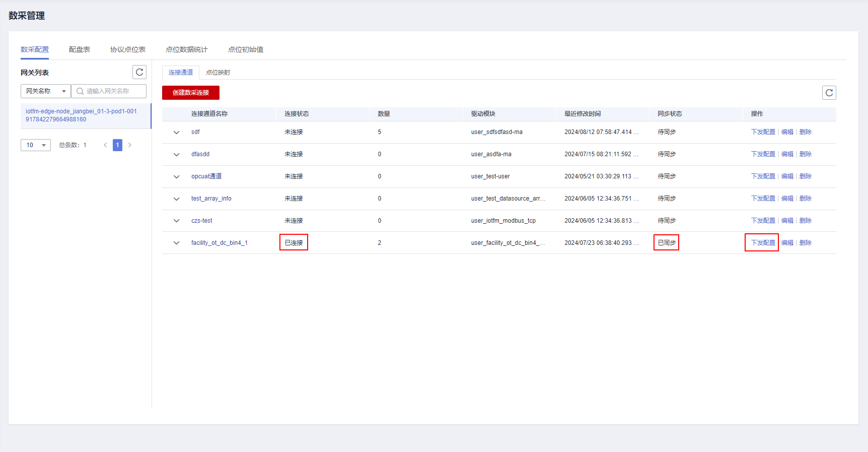Screen dimensions: 868x452
Task: Click 下发配置 for facility_ot_dc_bin4_1
Action: (x=763, y=243)
